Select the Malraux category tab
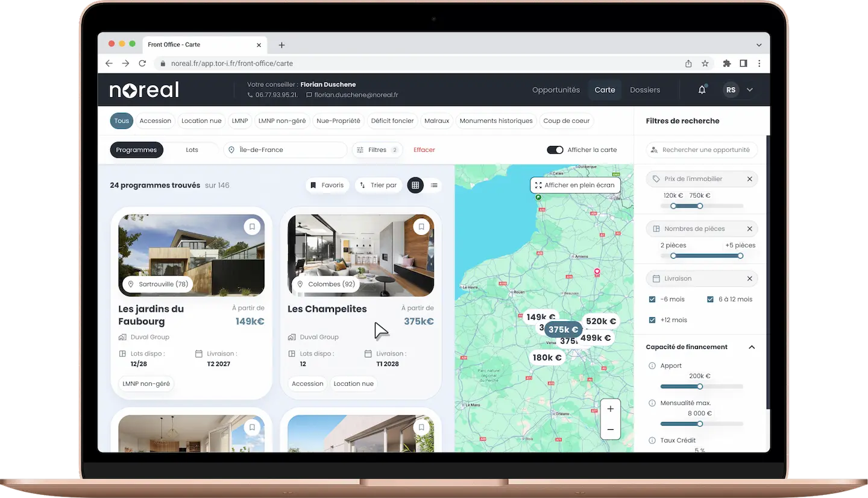This screenshot has width=868, height=498. coord(437,121)
